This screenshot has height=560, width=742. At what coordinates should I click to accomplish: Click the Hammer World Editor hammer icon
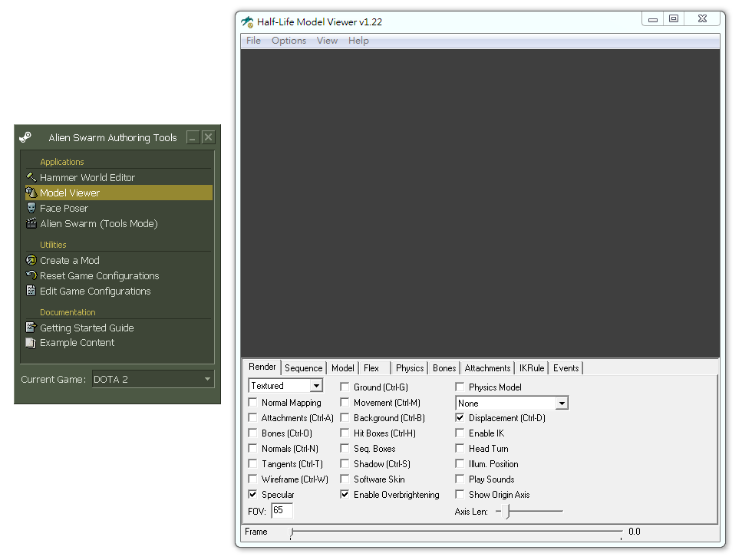click(x=31, y=177)
